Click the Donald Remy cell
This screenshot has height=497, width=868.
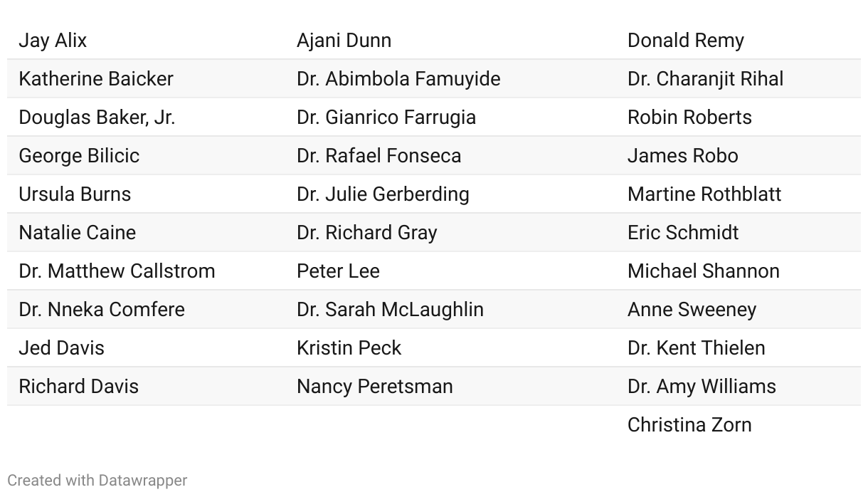[x=686, y=41]
